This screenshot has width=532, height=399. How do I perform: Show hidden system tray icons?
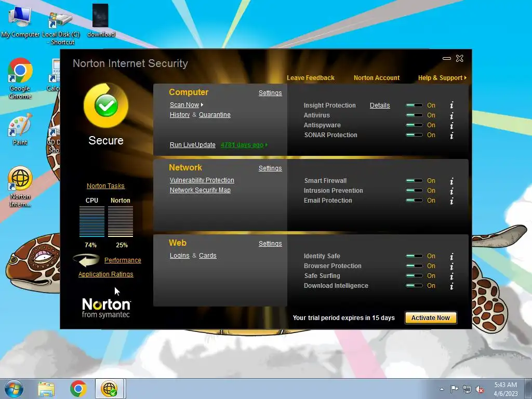(x=442, y=389)
